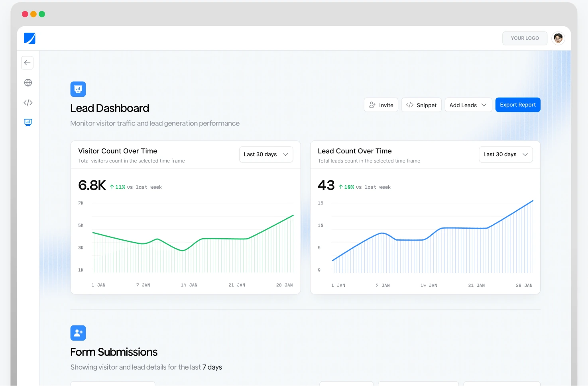Open the globe icon in sidebar
This screenshot has height=386, width=588.
click(28, 82)
